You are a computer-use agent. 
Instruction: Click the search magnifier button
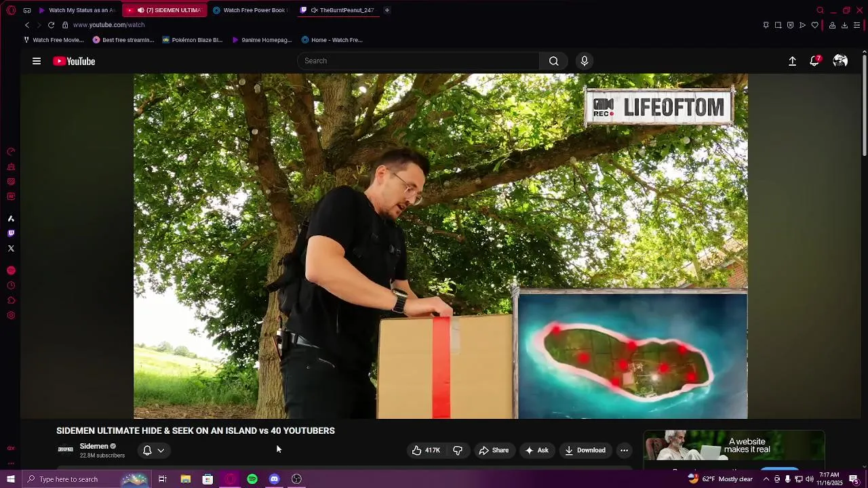[x=554, y=61]
